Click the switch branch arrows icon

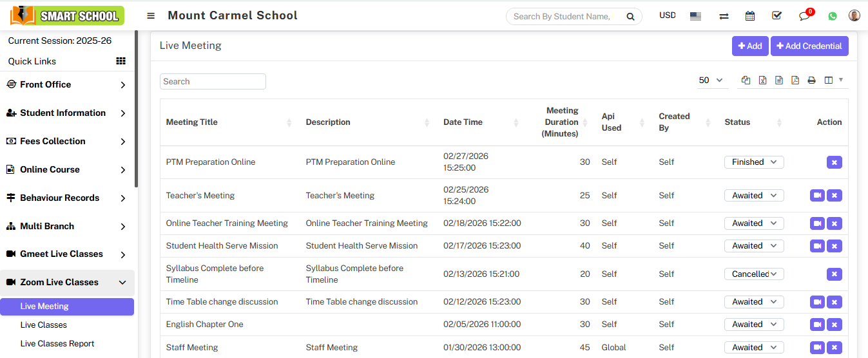(724, 16)
